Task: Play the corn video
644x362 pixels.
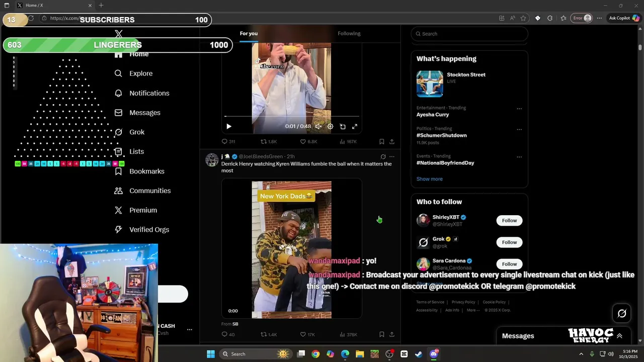Action: [229, 127]
